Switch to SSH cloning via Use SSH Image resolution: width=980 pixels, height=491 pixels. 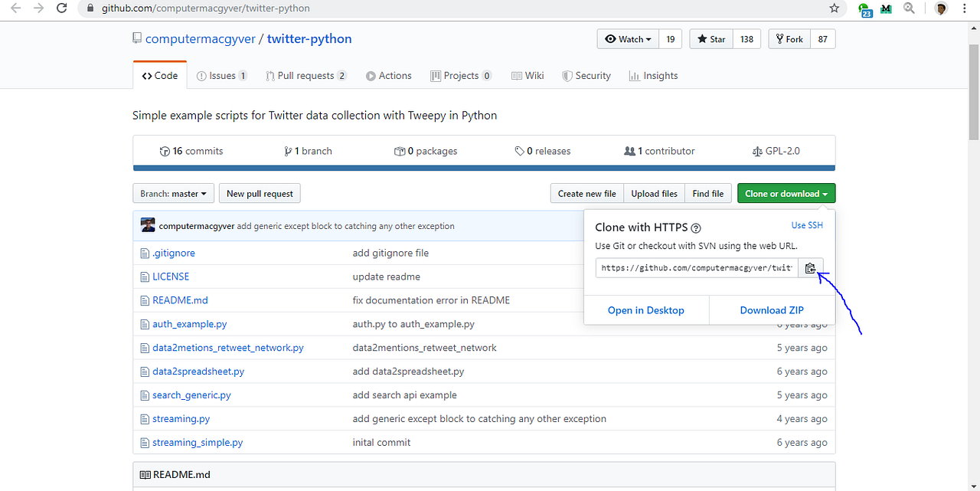click(806, 224)
